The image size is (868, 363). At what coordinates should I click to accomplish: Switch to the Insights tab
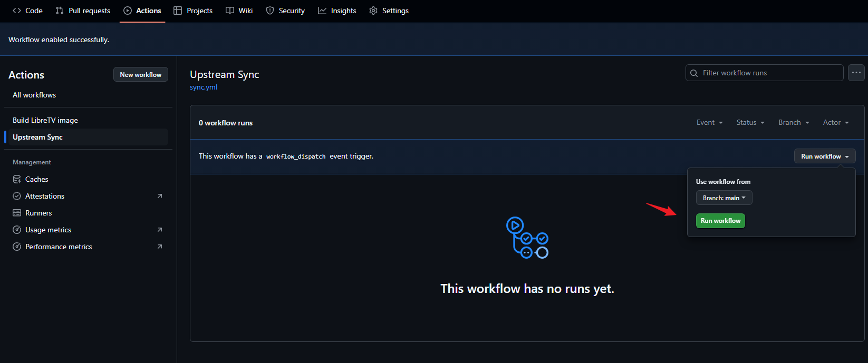point(337,11)
